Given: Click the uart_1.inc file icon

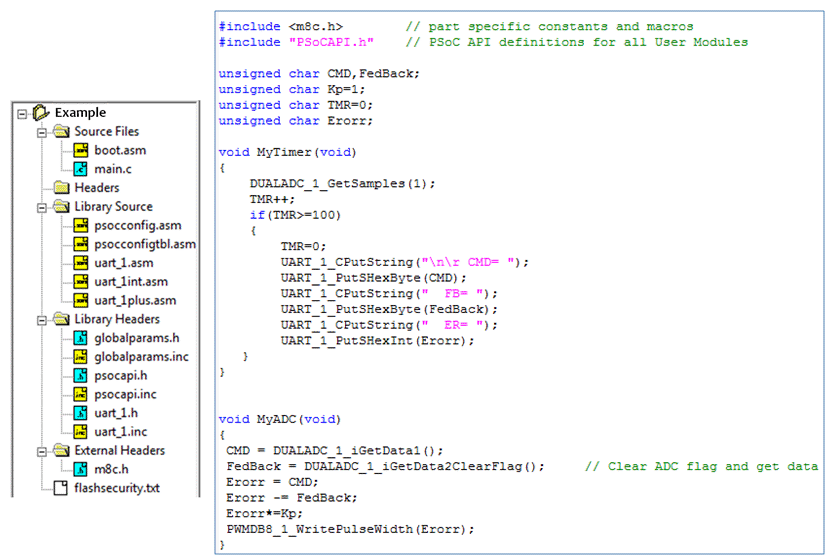Looking at the screenshot, I should [x=82, y=431].
